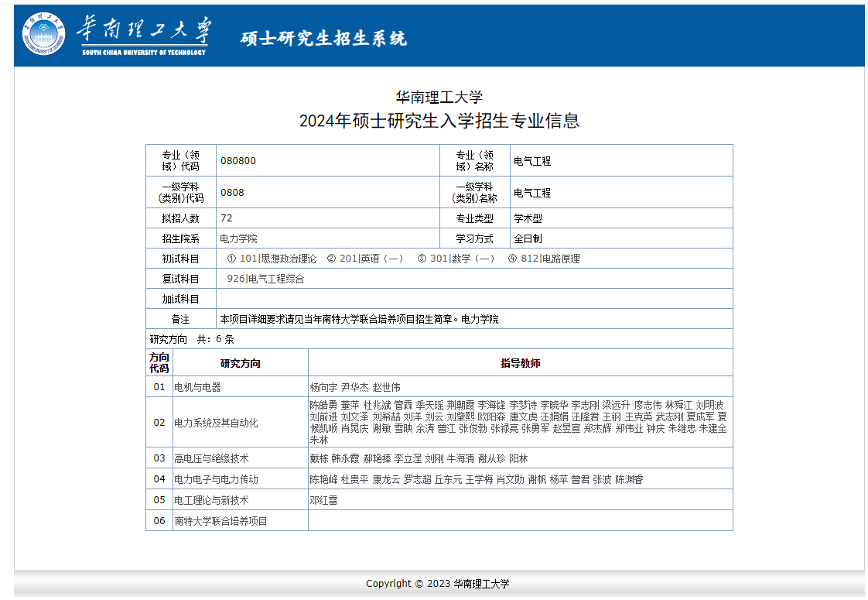Click the advisors list starting with 陈艳峰

(476, 479)
